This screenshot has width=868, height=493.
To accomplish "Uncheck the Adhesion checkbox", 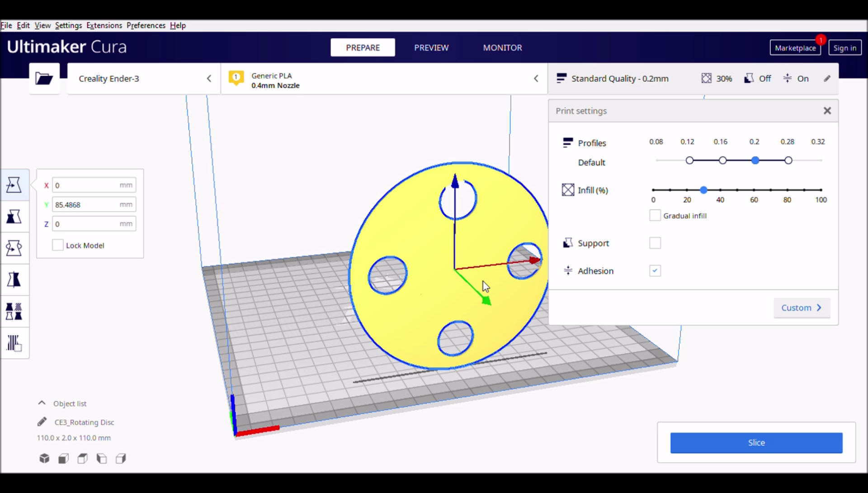I will point(655,271).
